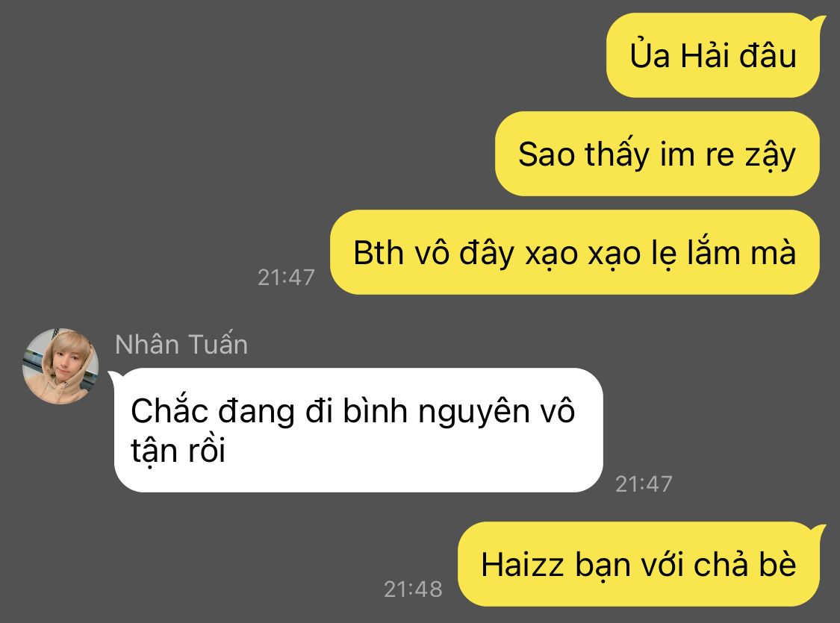
Task: Click the word "Bth" in the third message
Action: tap(379, 252)
